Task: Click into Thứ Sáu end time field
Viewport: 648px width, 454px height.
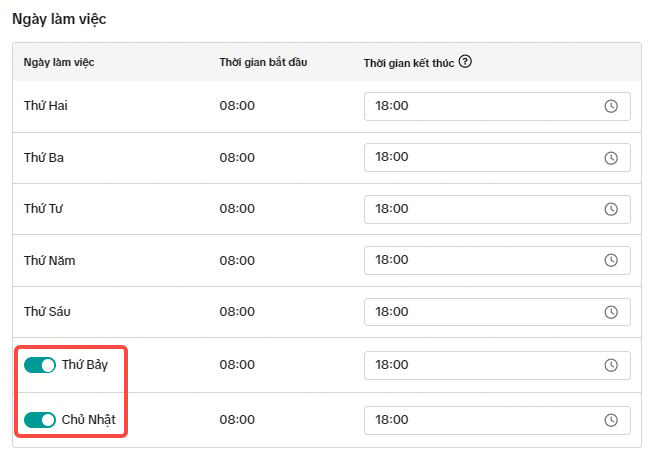Action: click(480, 313)
